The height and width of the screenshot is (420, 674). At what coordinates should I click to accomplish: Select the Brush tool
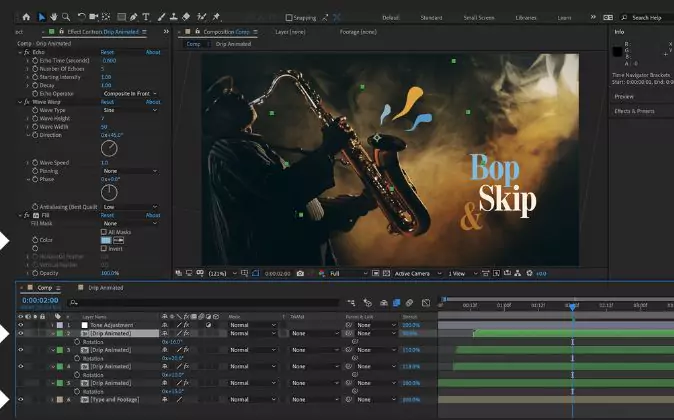point(161,17)
